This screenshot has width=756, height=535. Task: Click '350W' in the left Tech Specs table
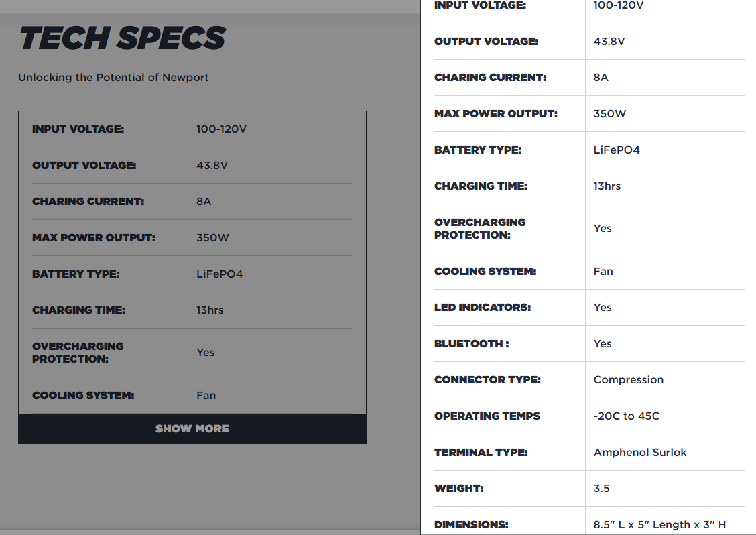pos(212,237)
